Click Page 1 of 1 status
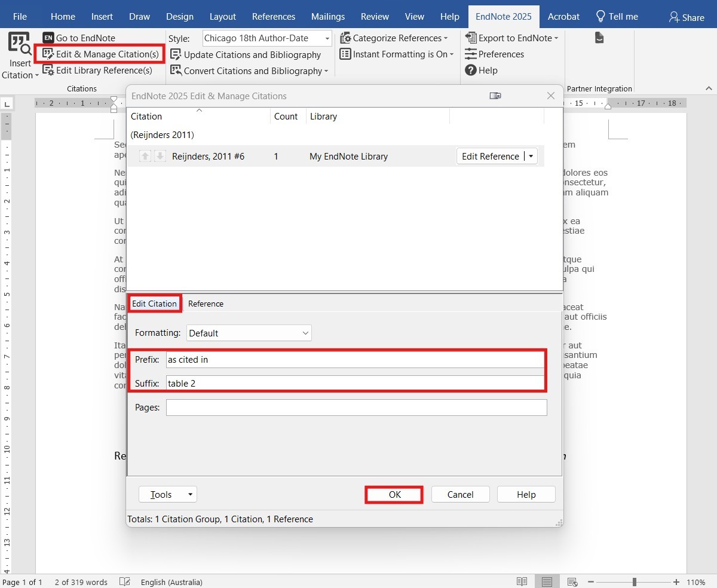This screenshot has width=717, height=588. pos(22,582)
